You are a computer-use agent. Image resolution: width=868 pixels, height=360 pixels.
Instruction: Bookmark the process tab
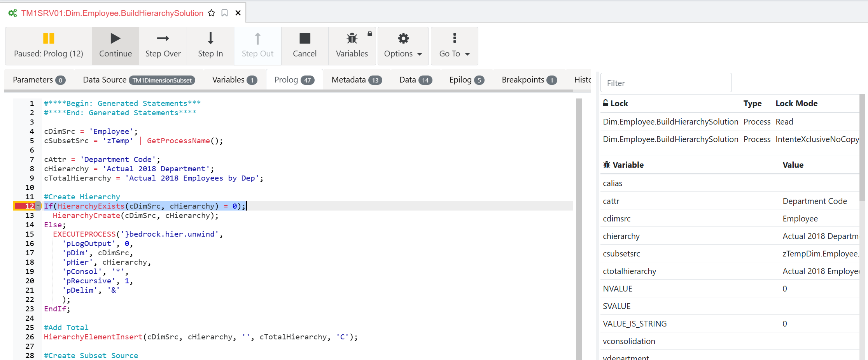pyautogui.click(x=224, y=13)
